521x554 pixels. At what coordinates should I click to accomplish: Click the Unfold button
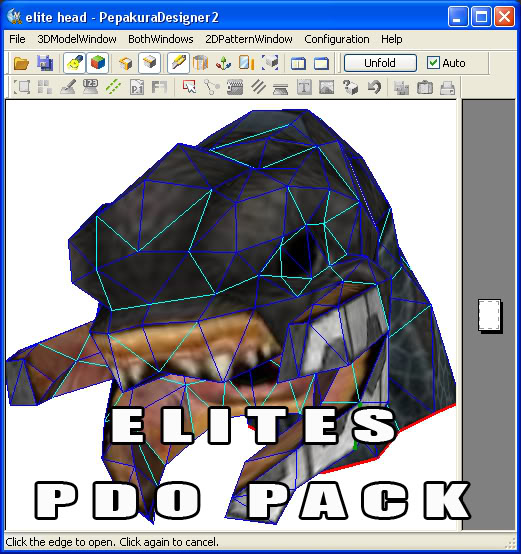pyautogui.click(x=380, y=63)
